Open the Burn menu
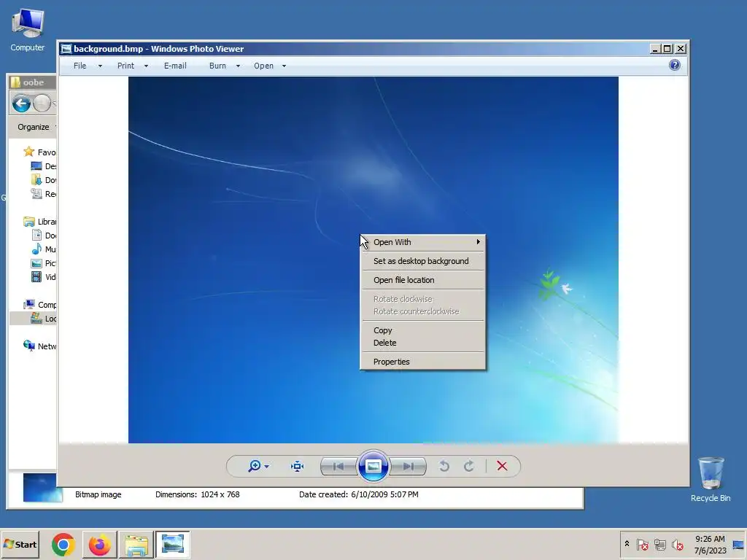Viewport: 747px width, 560px height. 217,66
